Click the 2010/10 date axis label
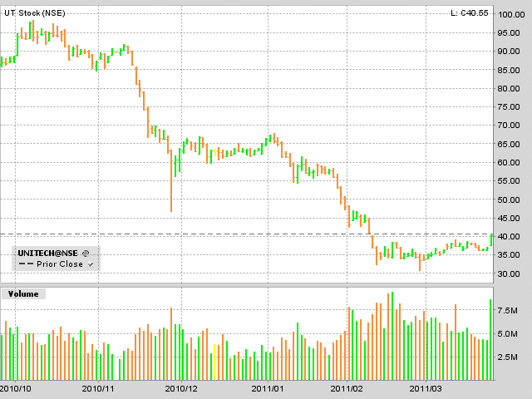The width and height of the screenshot is (532, 399). (16, 388)
